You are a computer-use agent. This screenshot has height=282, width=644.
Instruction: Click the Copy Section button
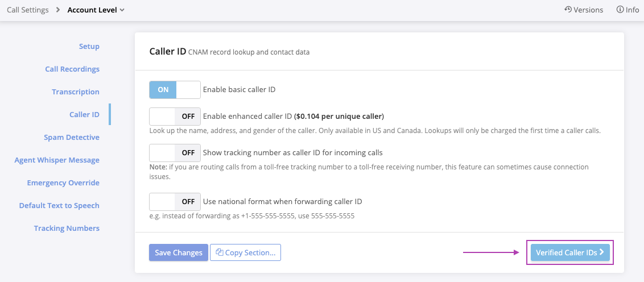click(x=245, y=252)
